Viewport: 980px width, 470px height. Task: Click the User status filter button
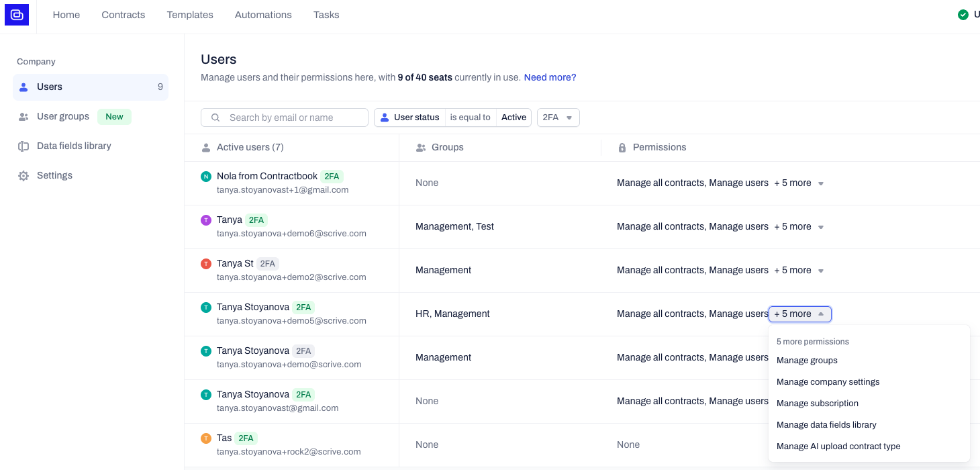pos(409,117)
